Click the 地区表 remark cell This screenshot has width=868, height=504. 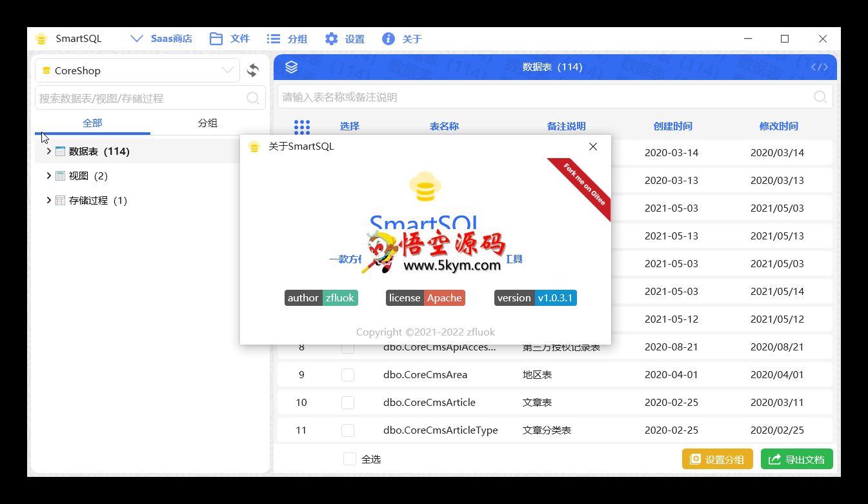pyautogui.click(x=537, y=374)
